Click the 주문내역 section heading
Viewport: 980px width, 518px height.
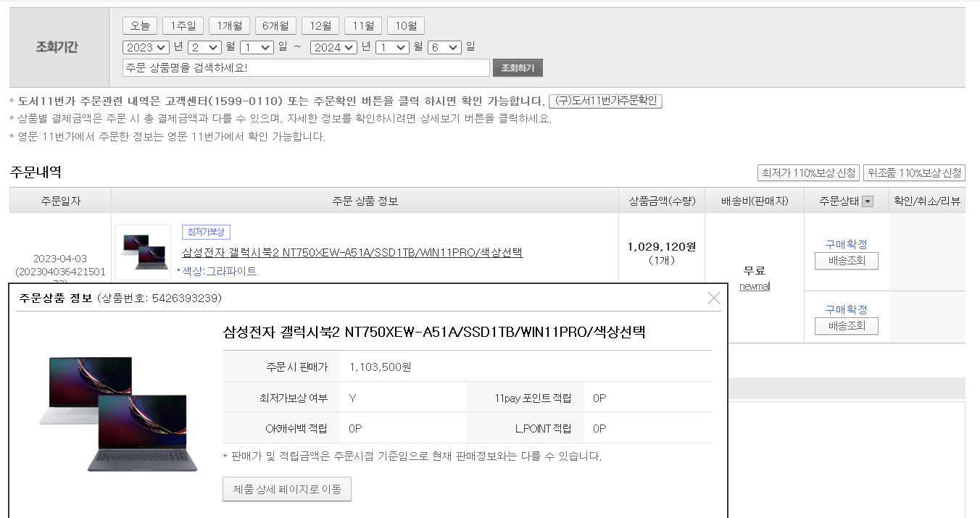click(36, 172)
